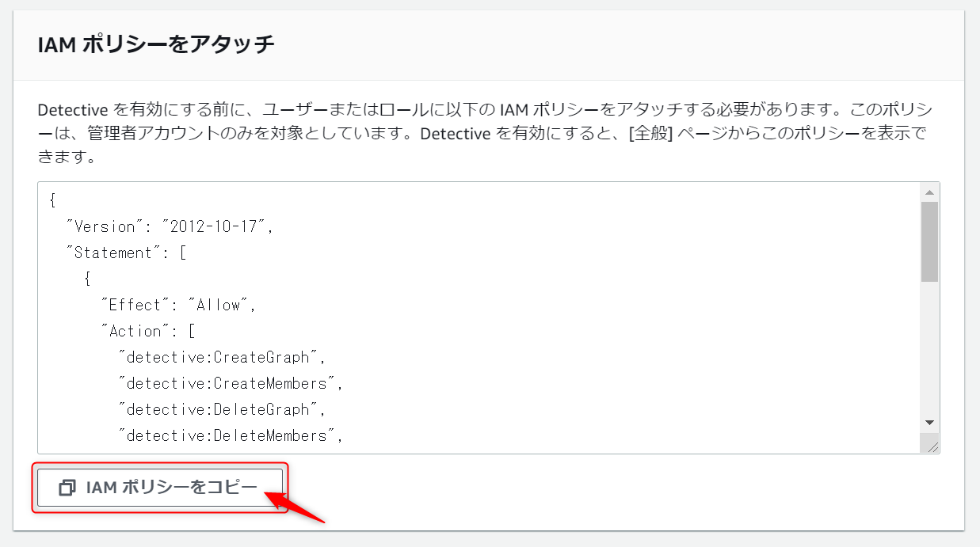Click the opening brace on the first policy line
This screenshot has width=980, height=547.
52,200
